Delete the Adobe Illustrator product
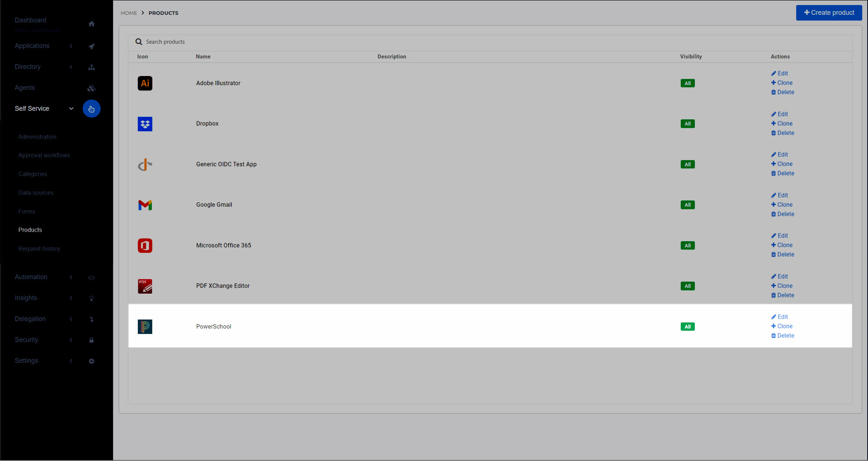868x461 pixels. pyautogui.click(x=783, y=92)
